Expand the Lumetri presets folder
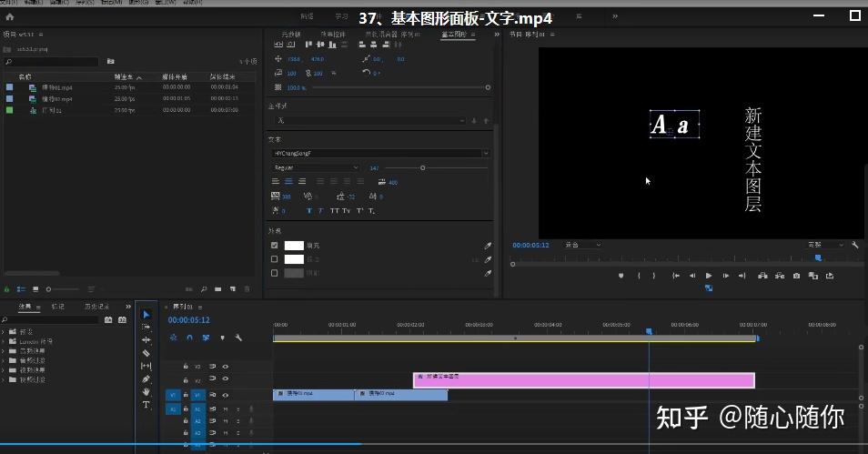The width and height of the screenshot is (868, 454). (x=4, y=341)
